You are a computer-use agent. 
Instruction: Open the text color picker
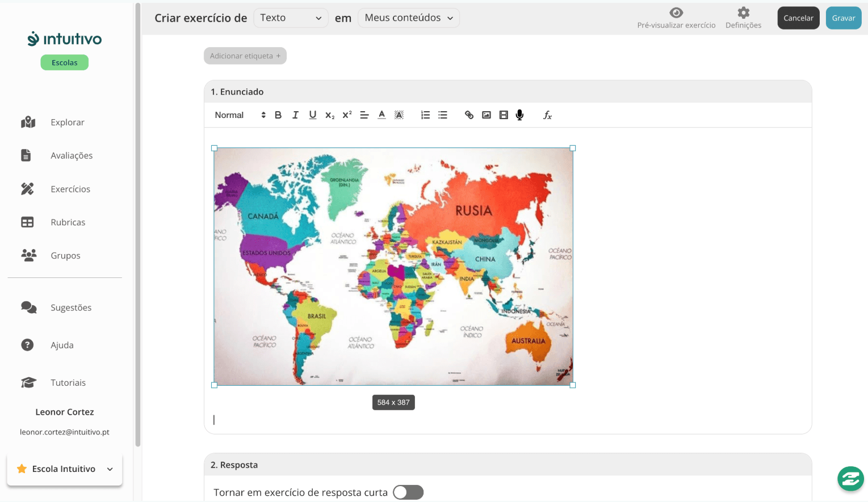[x=382, y=115]
